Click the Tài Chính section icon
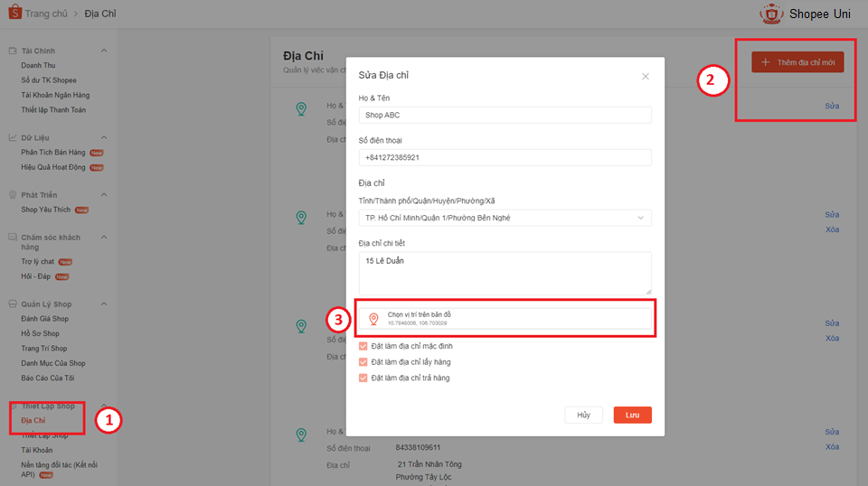 click(x=13, y=51)
